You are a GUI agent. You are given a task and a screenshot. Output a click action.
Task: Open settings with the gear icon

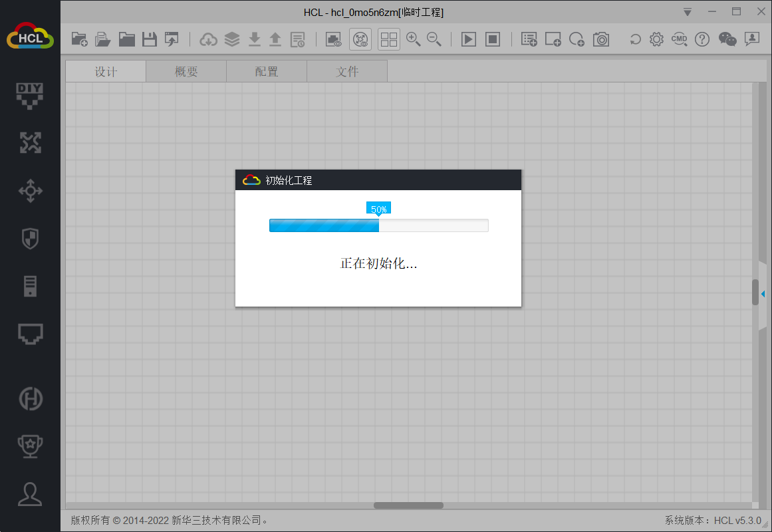[656, 39]
